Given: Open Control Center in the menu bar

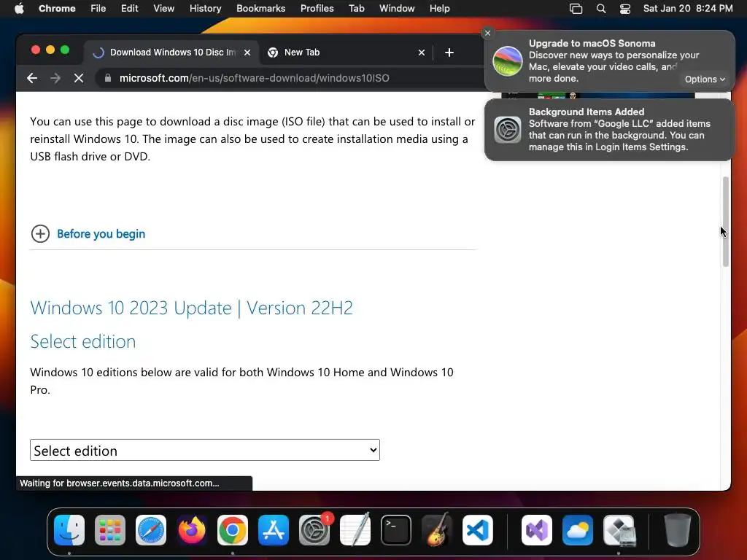Looking at the screenshot, I should (625, 9).
